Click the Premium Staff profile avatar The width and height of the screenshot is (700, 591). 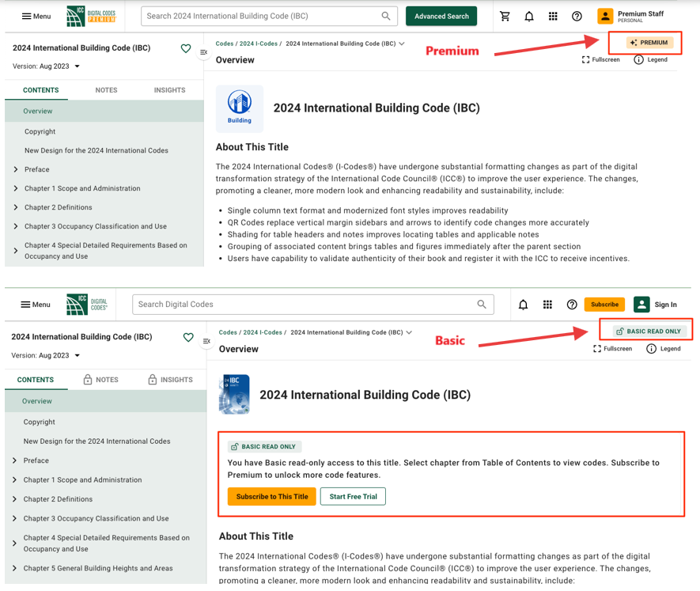pyautogui.click(x=605, y=17)
